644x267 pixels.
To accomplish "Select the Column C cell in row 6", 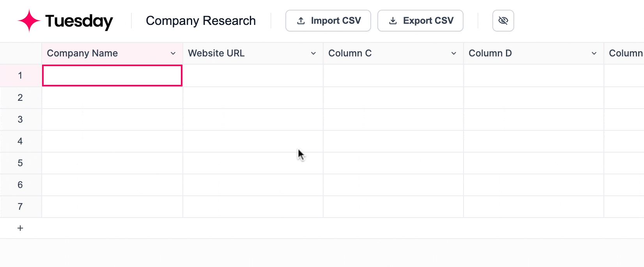I will click(393, 185).
